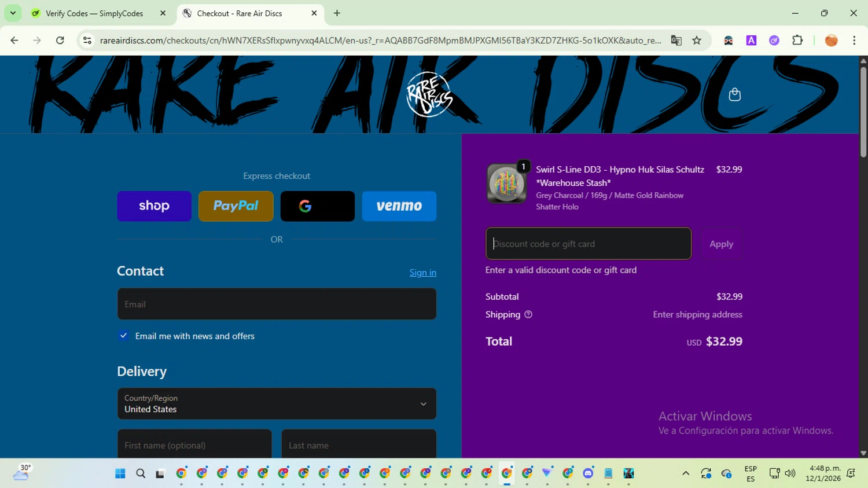868x488 pixels.
Task: Close the Verify Codes SimplyCodes tab
Action: [163, 13]
